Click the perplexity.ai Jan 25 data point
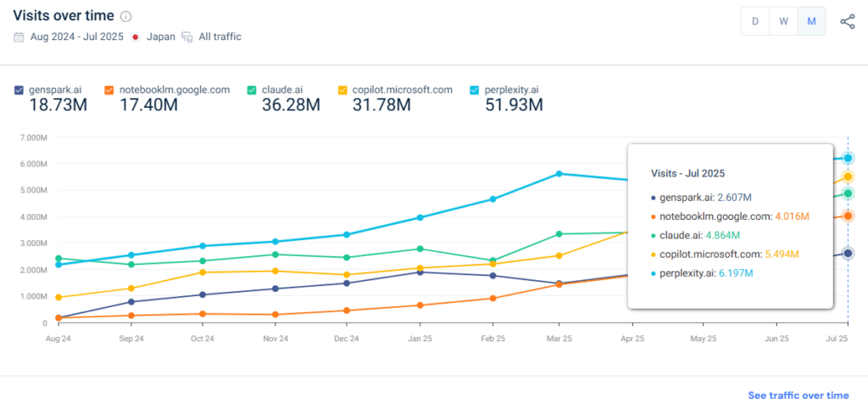 [x=420, y=217]
